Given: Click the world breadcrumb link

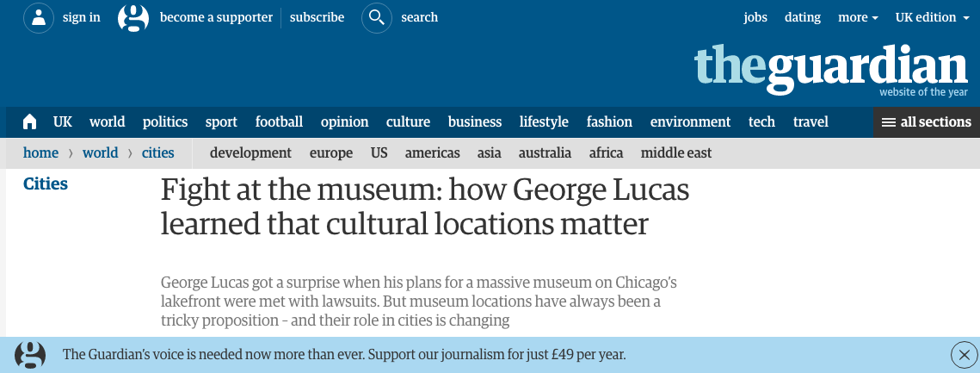Looking at the screenshot, I should (x=100, y=152).
